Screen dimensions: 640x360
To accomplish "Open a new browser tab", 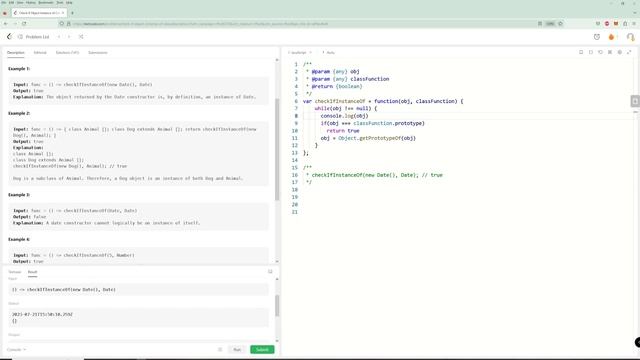I will 73,13.
